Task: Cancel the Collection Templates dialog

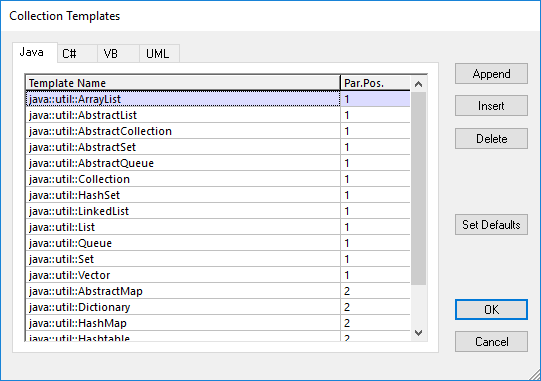Action: (491, 342)
